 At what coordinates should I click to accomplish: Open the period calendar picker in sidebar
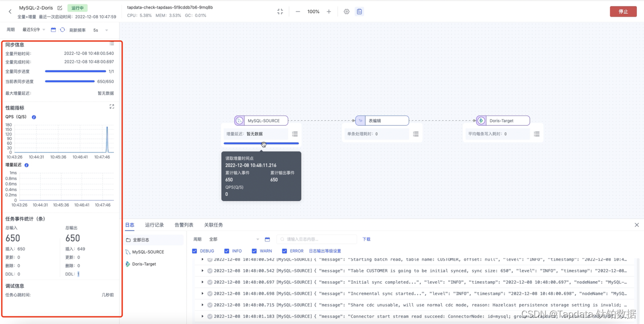coord(53,30)
